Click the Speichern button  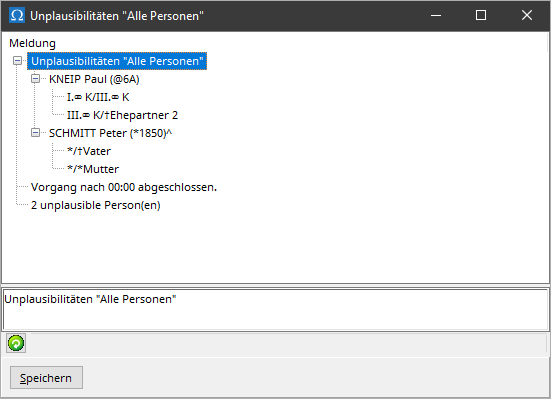pos(46,378)
